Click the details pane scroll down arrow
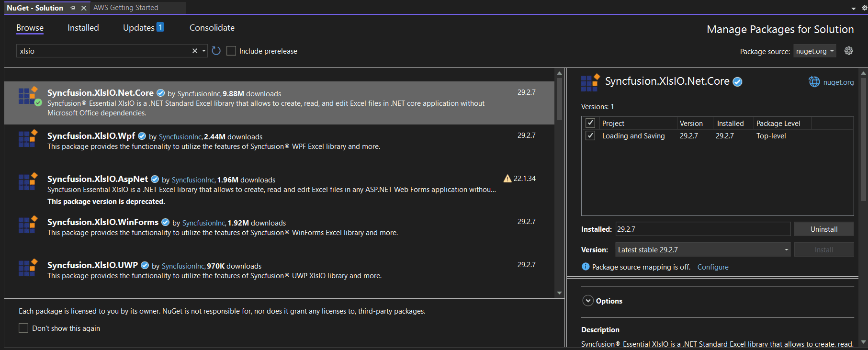 [863, 342]
